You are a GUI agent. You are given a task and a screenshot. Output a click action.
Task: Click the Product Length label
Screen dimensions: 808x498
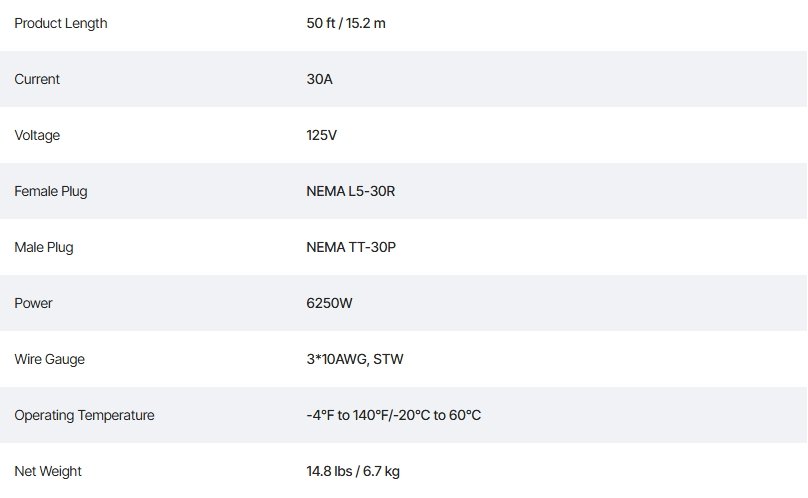point(60,23)
